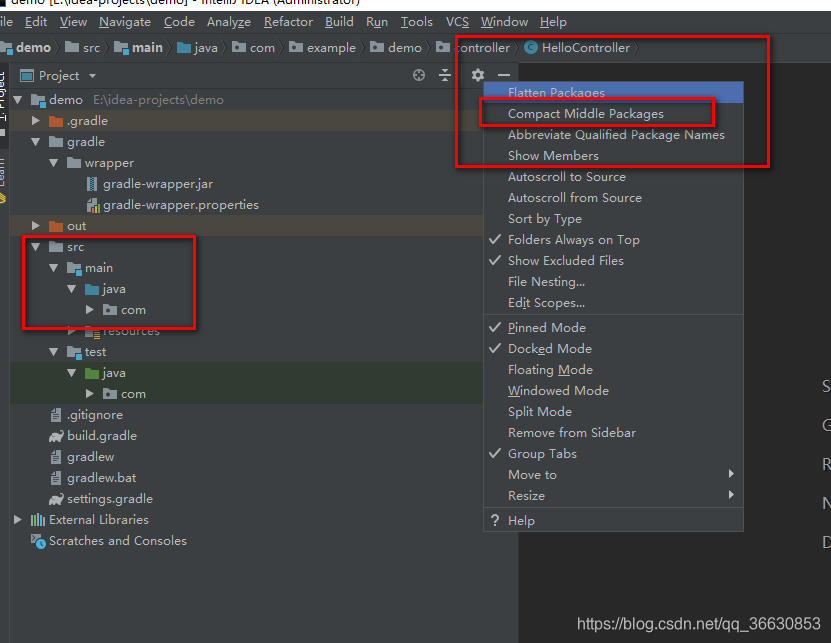
Task: Open the Build menu
Action: (339, 22)
